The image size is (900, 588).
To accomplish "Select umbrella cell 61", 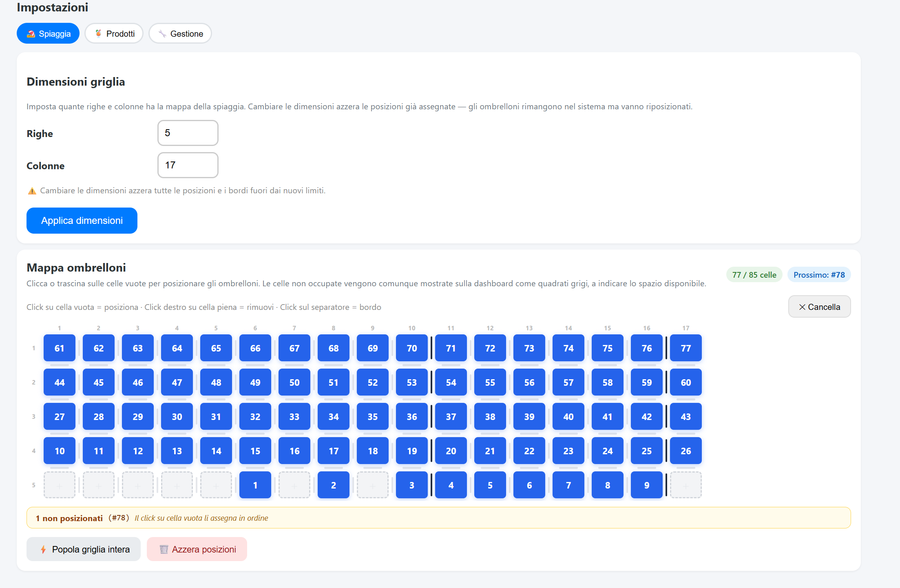I will tap(60, 348).
